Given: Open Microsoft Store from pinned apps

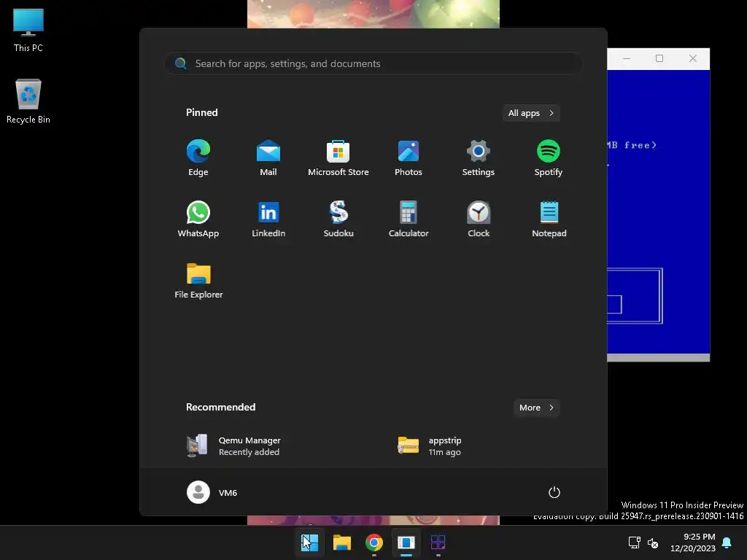Looking at the screenshot, I should click(x=338, y=157).
